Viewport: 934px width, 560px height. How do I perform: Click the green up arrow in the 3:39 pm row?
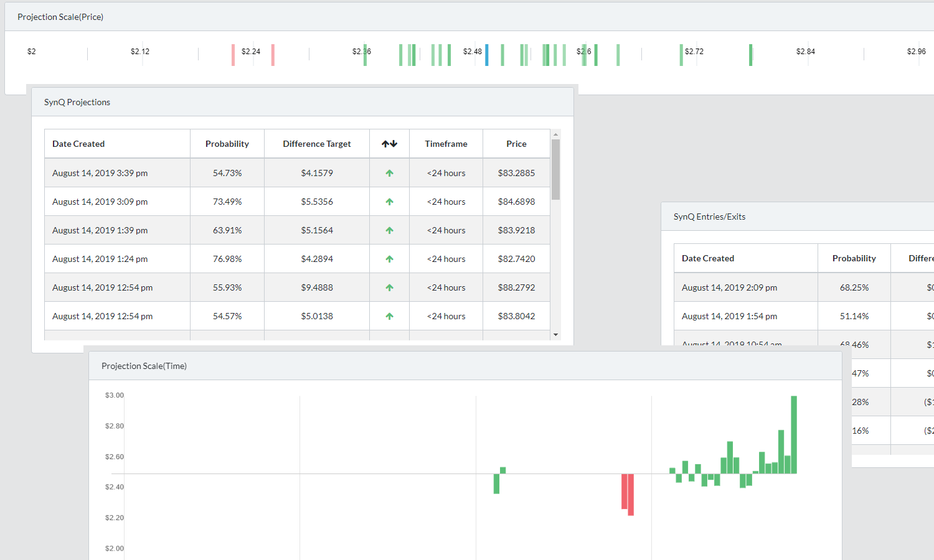[x=389, y=173]
